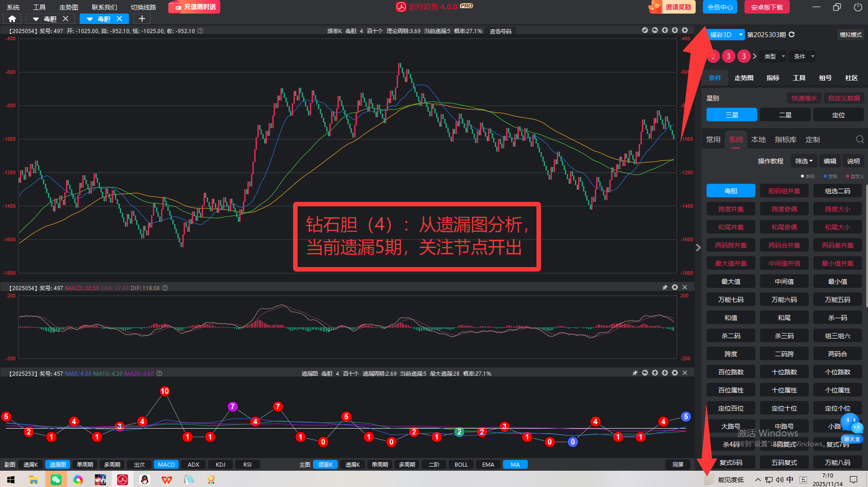Viewport: 868px width, 487px height.
Task: Expand the 类型 dropdown
Action: [774, 56]
